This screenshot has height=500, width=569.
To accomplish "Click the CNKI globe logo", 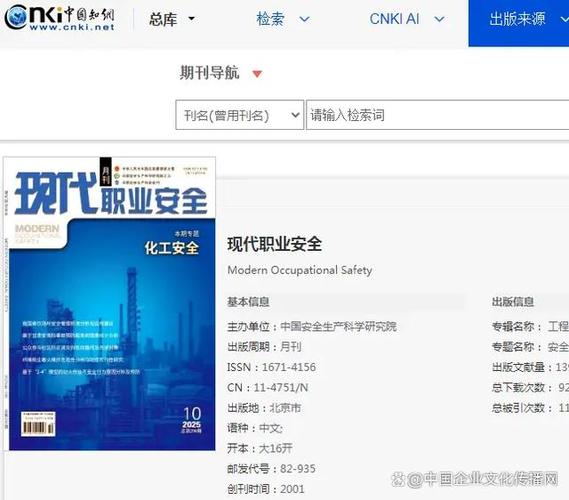I will pos(16,17).
